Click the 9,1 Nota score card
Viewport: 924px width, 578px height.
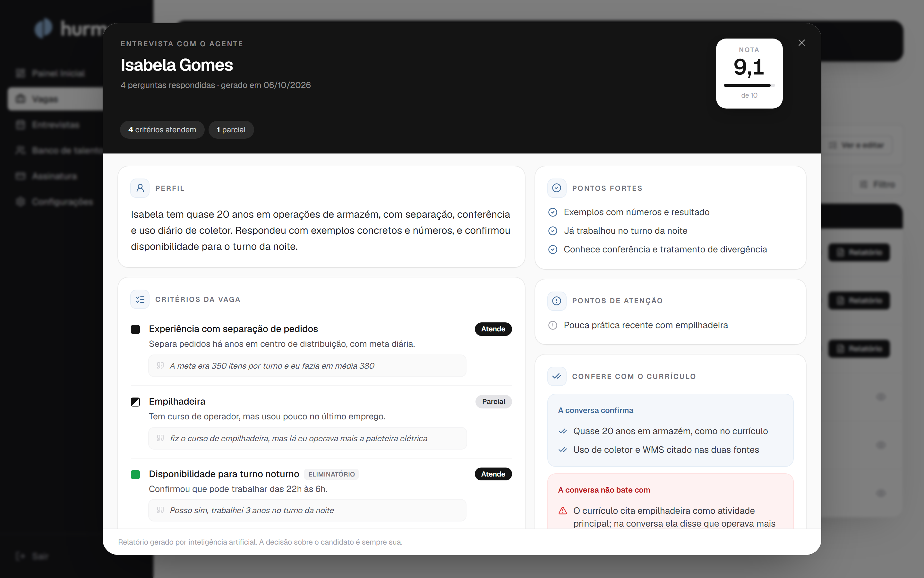(749, 74)
